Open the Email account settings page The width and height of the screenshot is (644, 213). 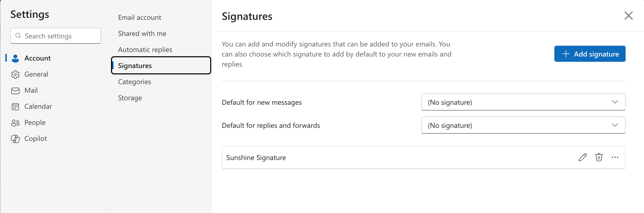(x=139, y=18)
